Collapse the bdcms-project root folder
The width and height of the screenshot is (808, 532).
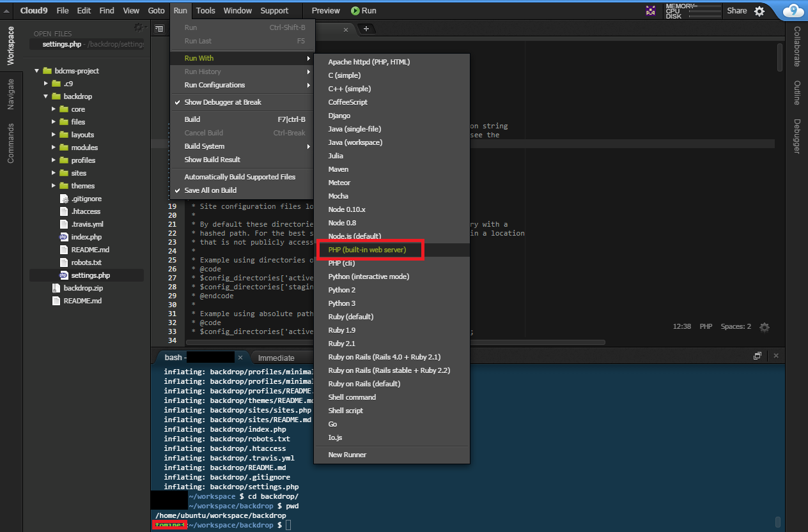tap(38, 71)
